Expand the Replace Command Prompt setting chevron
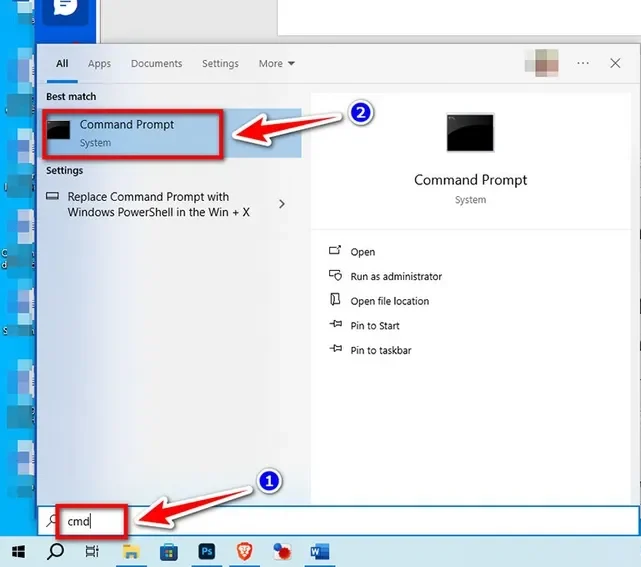Viewport: 641px width, 567px height. coord(282,204)
